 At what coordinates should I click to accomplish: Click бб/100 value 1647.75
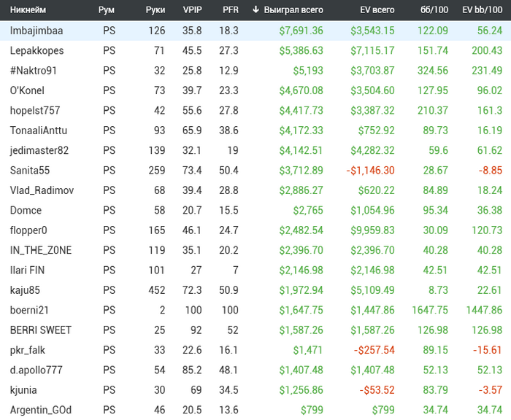[x=430, y=310]
